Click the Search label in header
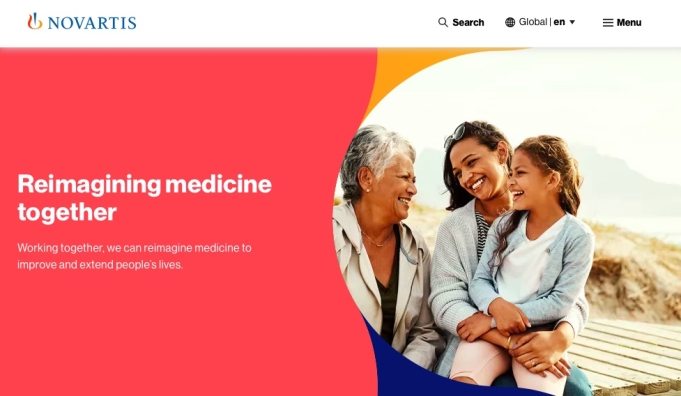This screenshot has height=396, width=681. pos(468,23)
